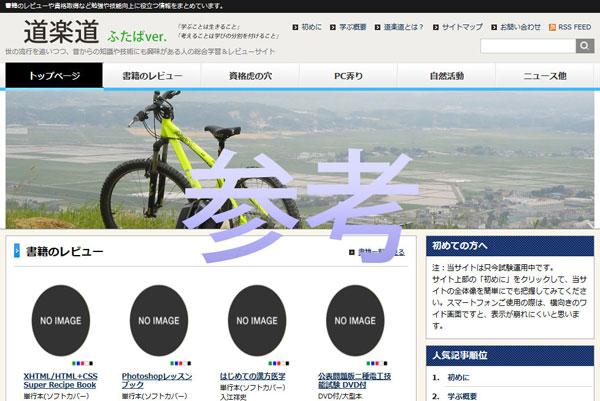Click 初めに in the 人気記事順位 list
This screenshot has width=600, height=401.
pyautogui.click(x=458, y=378)
